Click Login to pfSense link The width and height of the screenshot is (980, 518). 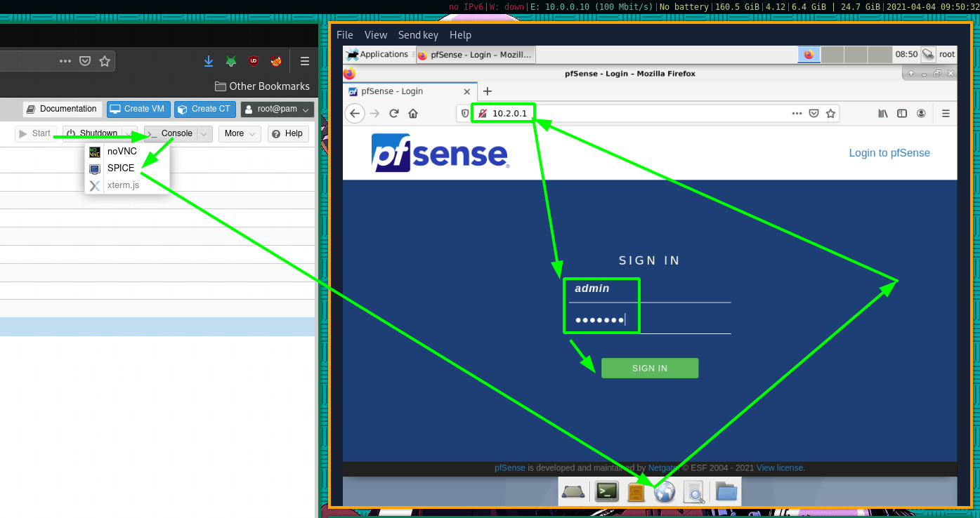889,153
